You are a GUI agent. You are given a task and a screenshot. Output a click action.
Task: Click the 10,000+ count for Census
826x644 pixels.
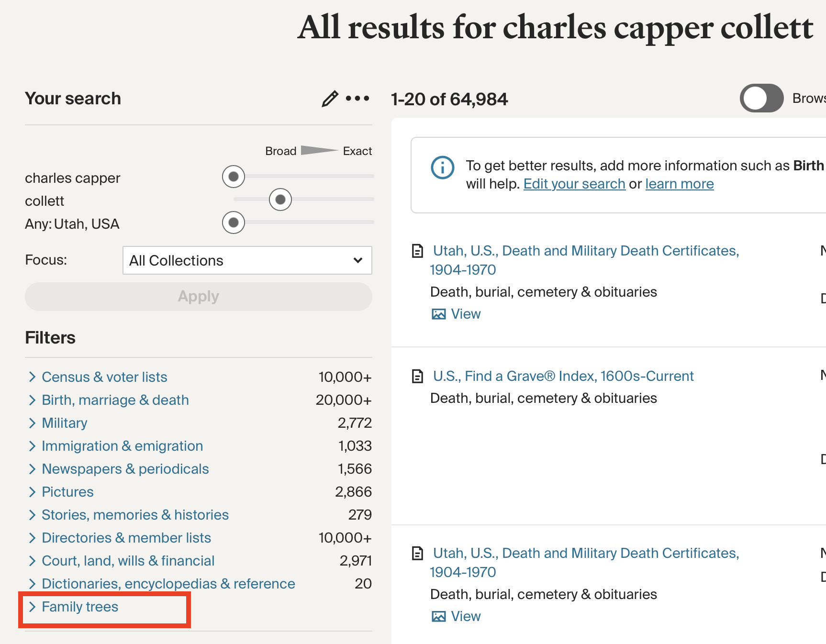(x=345, y=377)
